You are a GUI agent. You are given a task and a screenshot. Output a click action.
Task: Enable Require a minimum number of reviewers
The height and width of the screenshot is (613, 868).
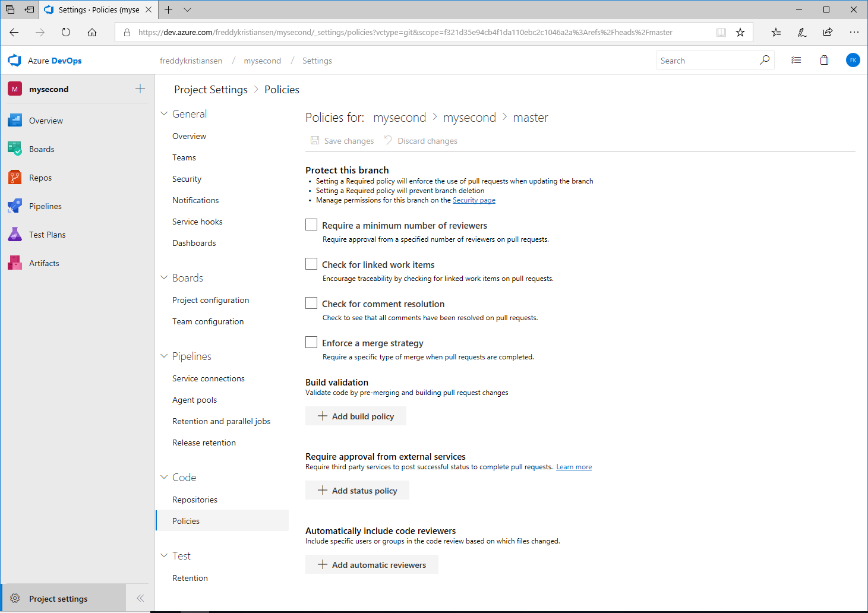pos(311,225)
